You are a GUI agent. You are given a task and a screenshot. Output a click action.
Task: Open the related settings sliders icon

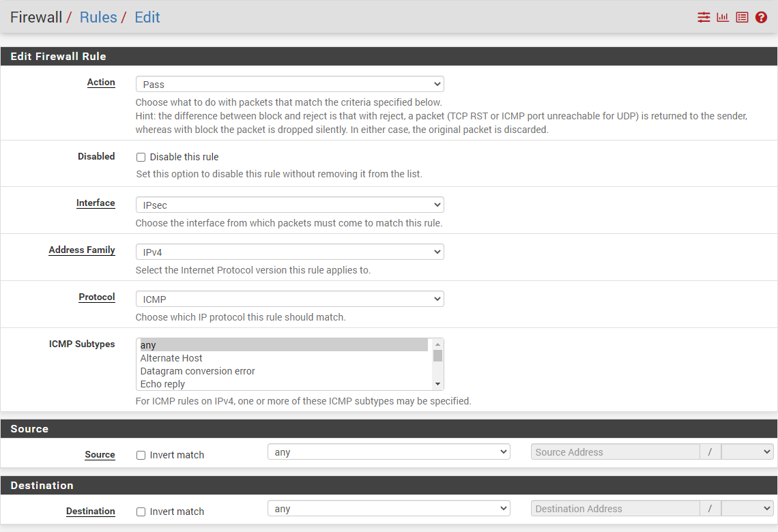704,18
